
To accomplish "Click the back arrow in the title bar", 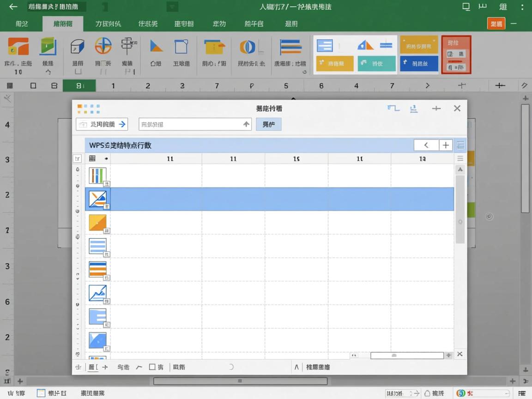I will (13, 7).
